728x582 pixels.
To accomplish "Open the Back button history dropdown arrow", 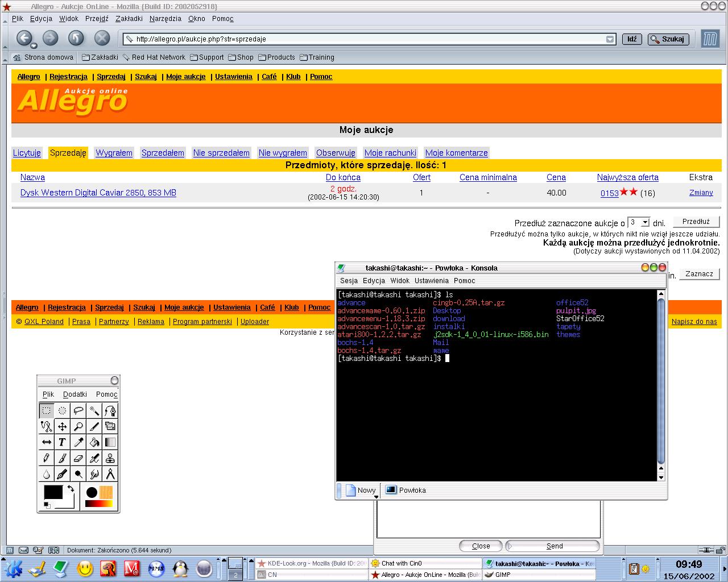I will tap(34, 45).
